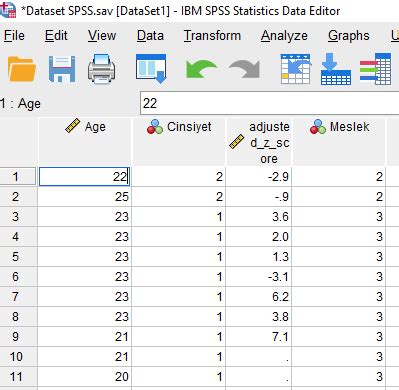Select row 3 header
The height and width of the screenshot is (390, 399).
(18, 216)
